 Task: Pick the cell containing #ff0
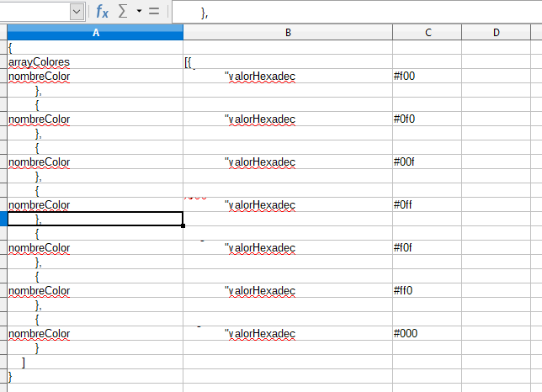428,291
